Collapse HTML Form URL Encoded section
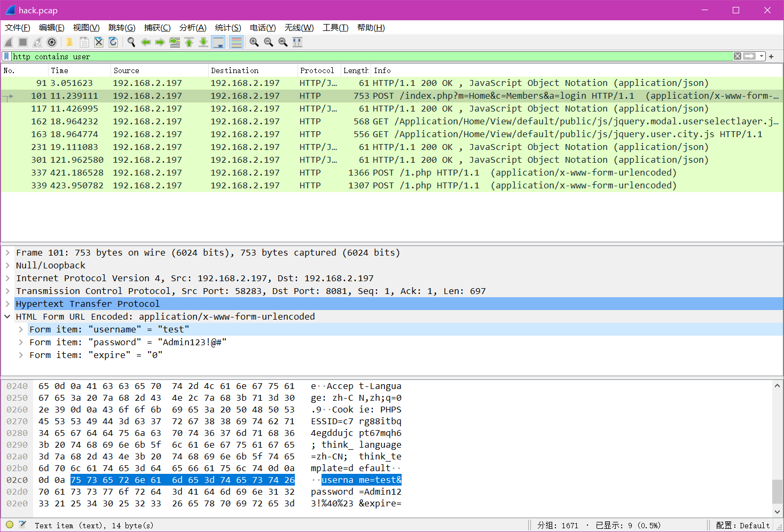This screenshot has width=784, height=532. click(7, 316)
